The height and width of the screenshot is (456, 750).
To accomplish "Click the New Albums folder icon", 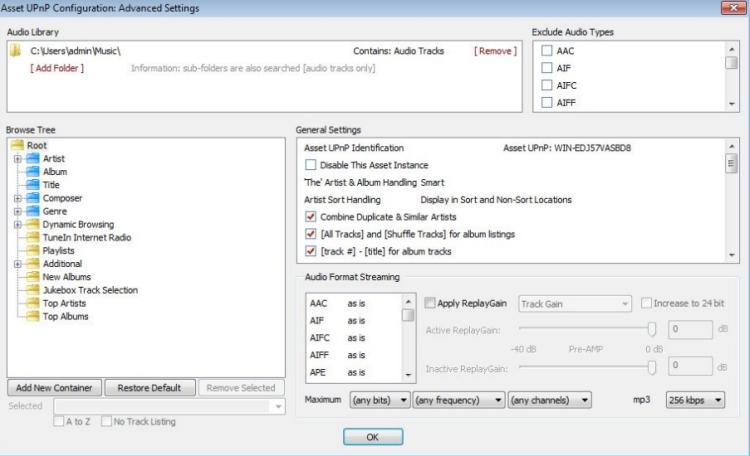I will 33,277.
